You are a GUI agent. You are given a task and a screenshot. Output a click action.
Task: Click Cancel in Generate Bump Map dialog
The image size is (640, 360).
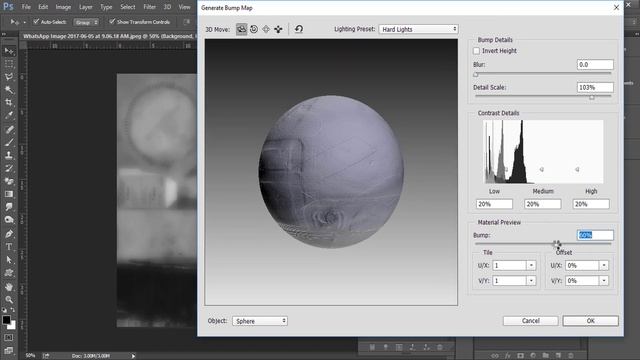pos(531,321)
